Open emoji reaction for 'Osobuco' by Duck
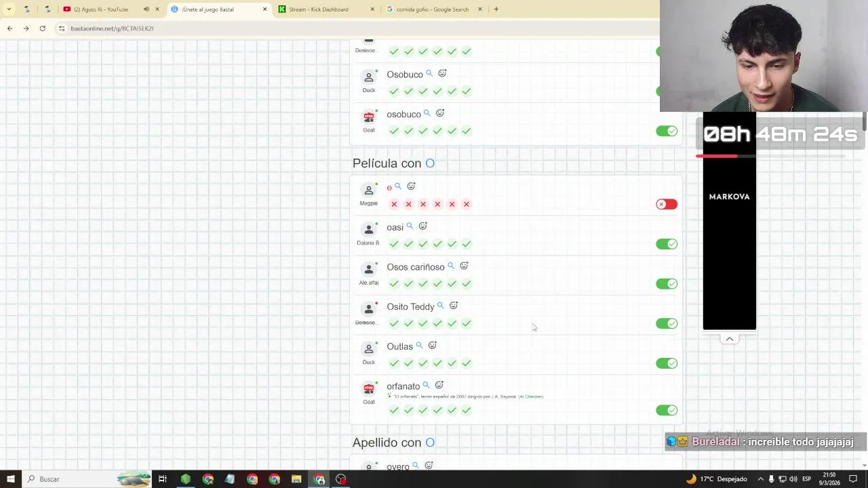 pos(442,73)
